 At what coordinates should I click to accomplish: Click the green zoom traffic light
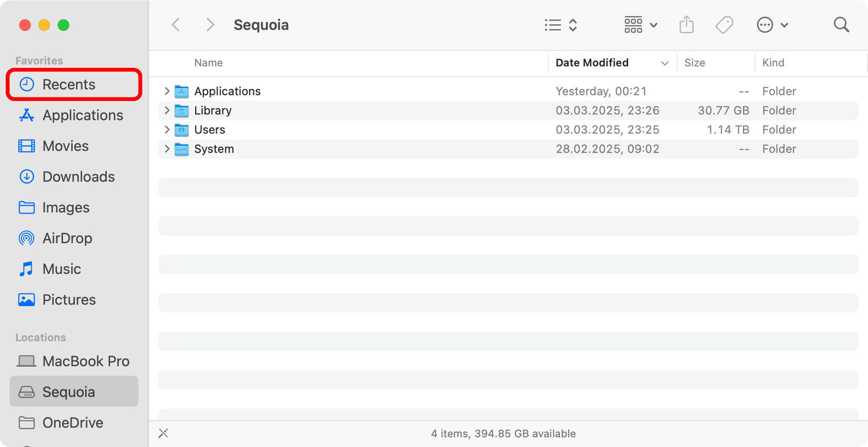coord(63,25)
